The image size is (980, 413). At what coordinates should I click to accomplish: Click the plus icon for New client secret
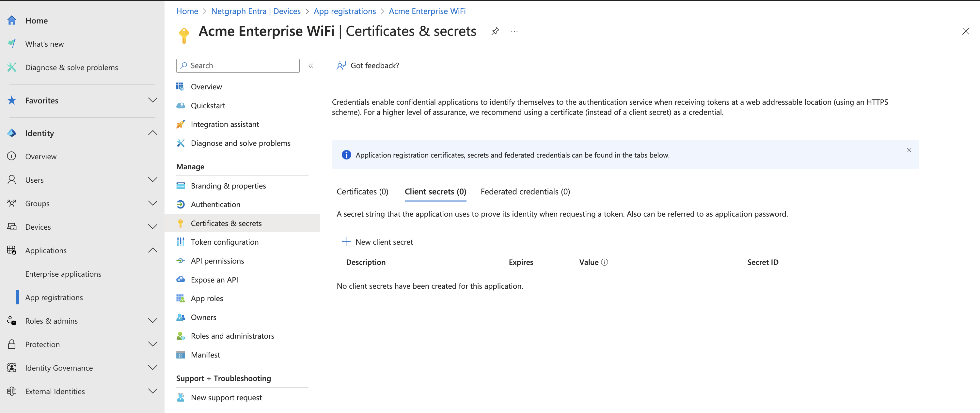(346, 242)
